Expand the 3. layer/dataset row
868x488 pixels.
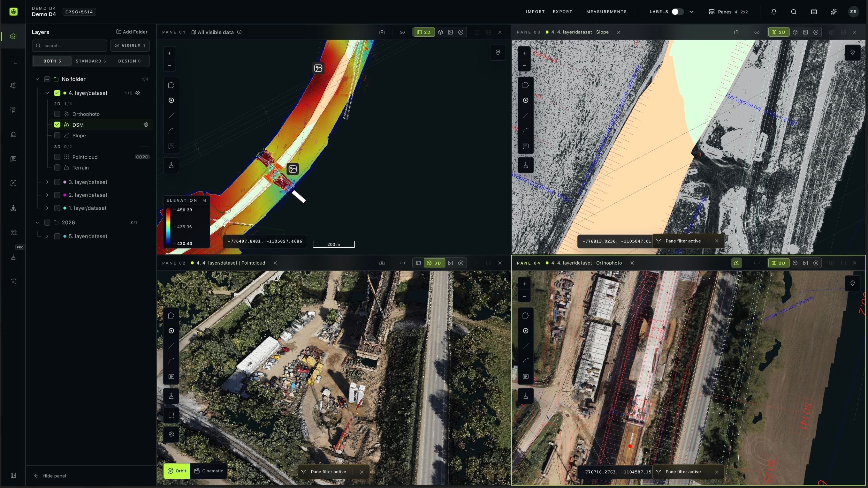coord(47,182)
